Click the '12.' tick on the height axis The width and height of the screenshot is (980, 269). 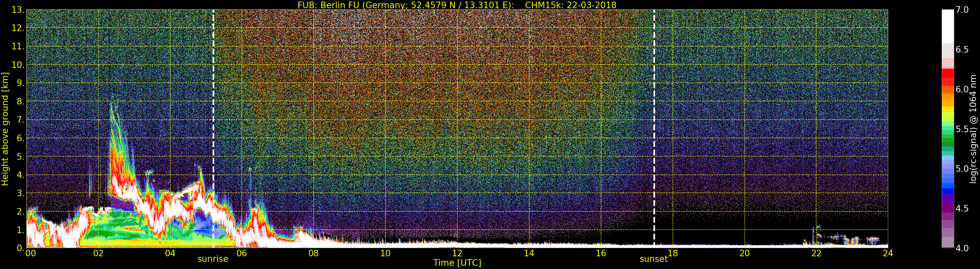coord(18,28)
